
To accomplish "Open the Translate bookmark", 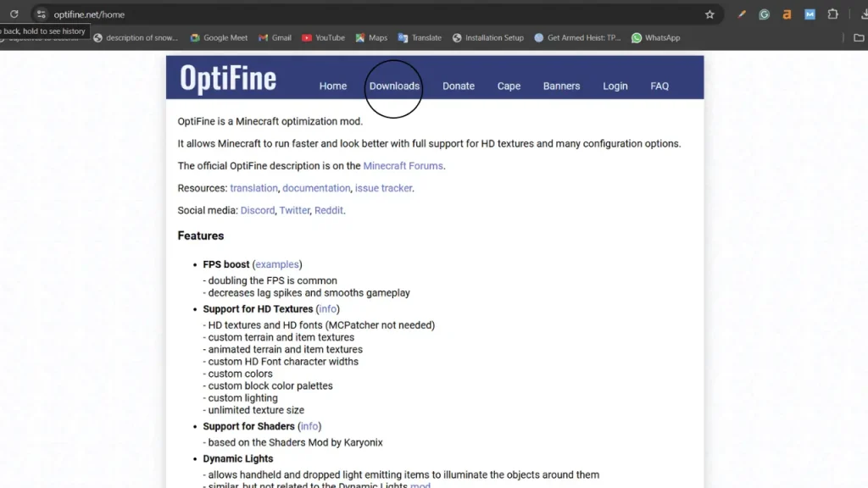I will tap(420, 37).
